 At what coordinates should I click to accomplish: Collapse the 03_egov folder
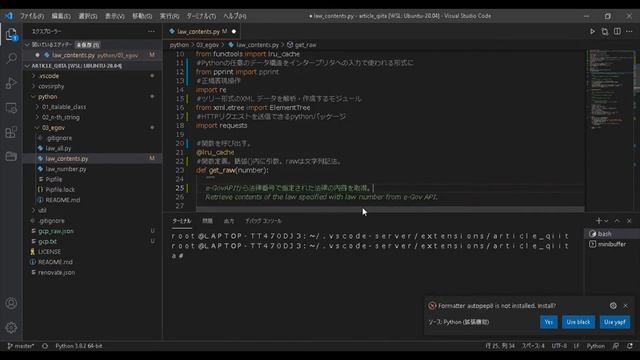point(53,128)
